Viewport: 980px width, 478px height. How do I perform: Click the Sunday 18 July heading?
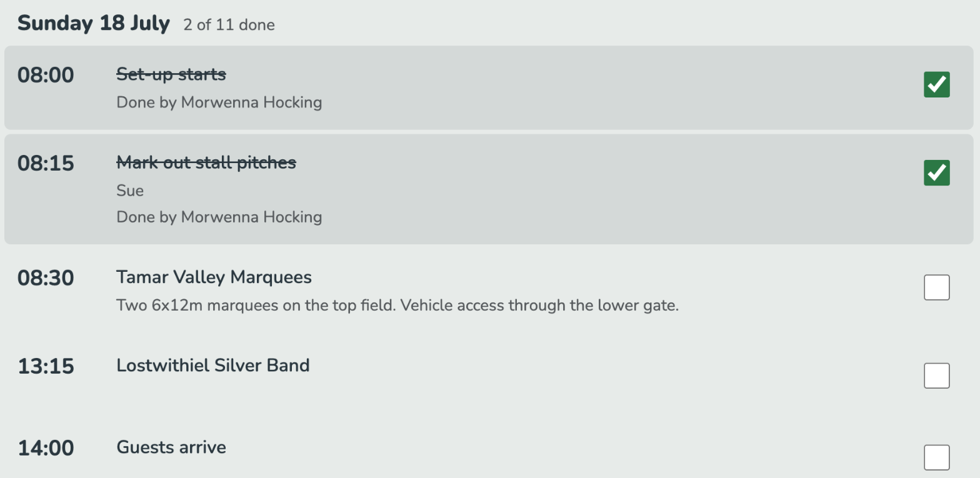click(94, 23)
